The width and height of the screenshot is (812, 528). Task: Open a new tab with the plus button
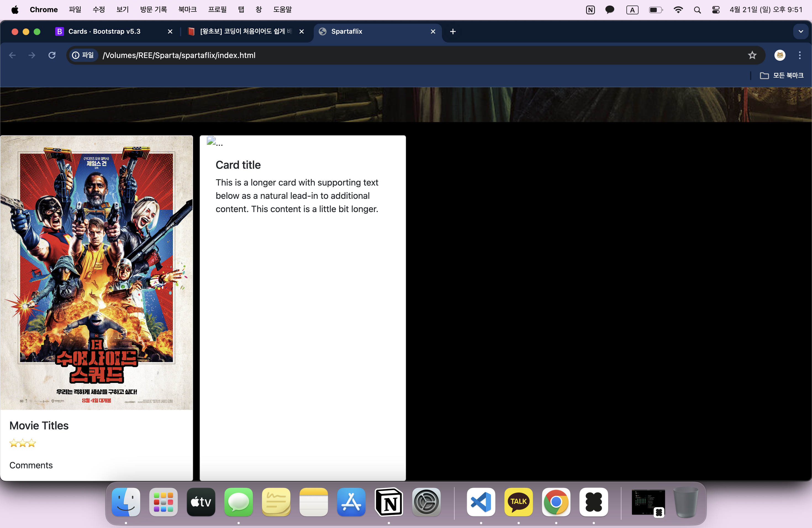(x=453, y=32)
